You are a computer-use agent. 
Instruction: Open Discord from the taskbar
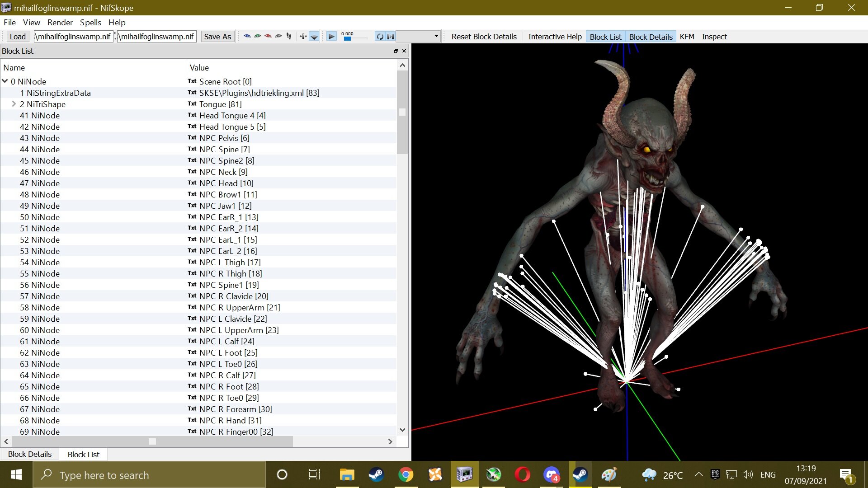pos(551,474)
